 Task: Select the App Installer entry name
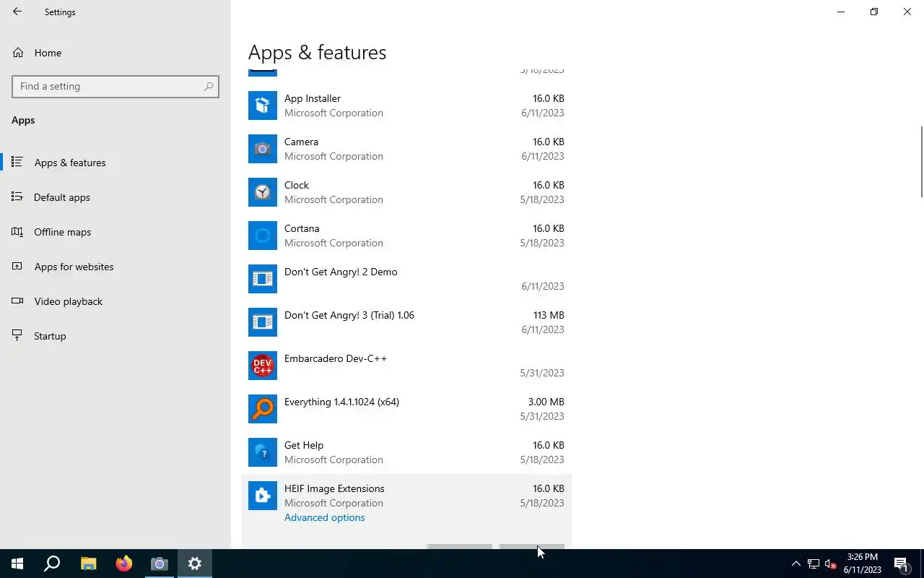313,98
